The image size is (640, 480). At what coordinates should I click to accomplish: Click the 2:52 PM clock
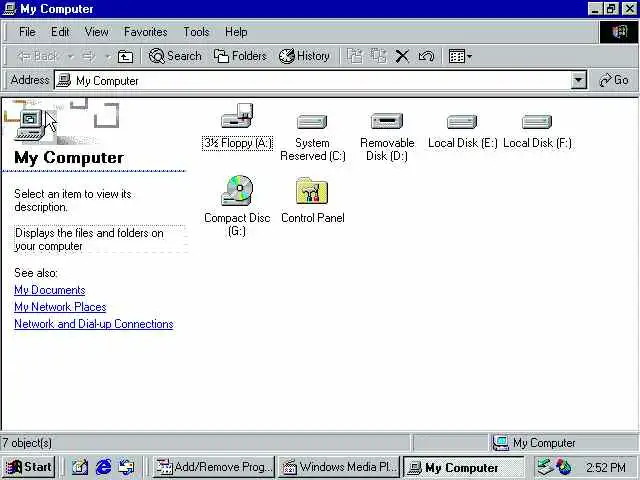(x=606, y=467)
